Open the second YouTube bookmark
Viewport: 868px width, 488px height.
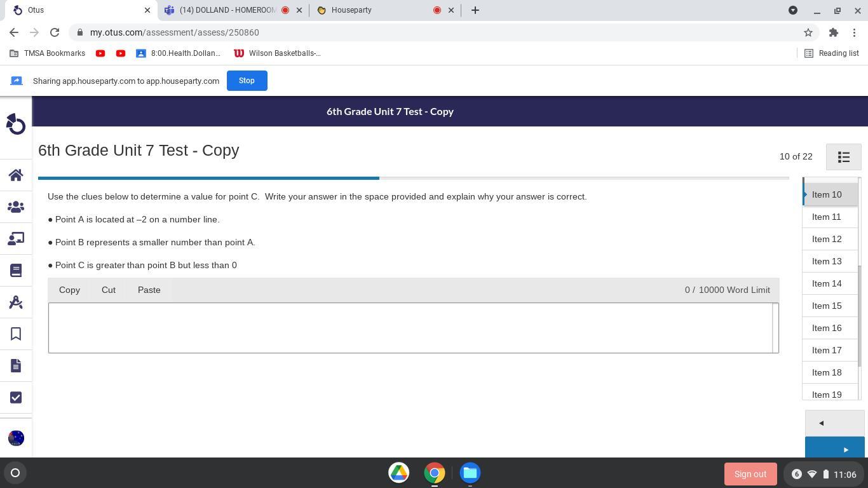(x=121, y=53)
